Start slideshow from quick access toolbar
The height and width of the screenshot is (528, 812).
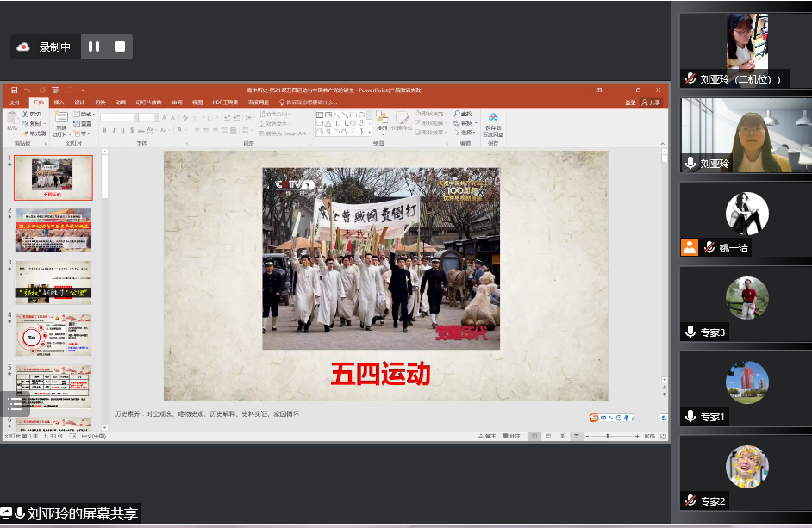coord(55,90)
